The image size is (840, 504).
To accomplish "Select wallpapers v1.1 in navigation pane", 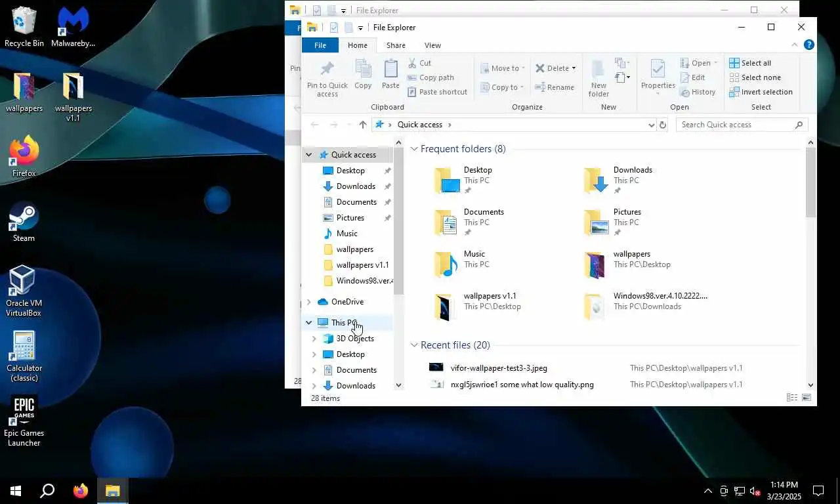I will coord(363,265).
